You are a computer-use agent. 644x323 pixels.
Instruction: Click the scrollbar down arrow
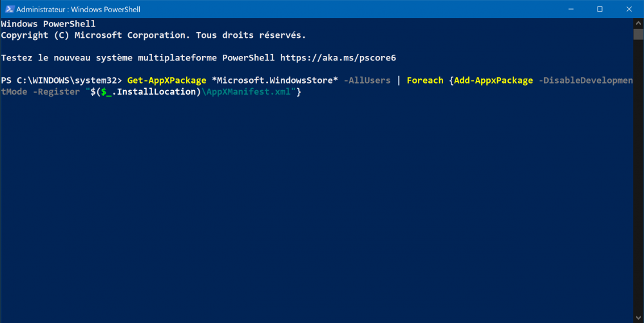click(638, 318)
